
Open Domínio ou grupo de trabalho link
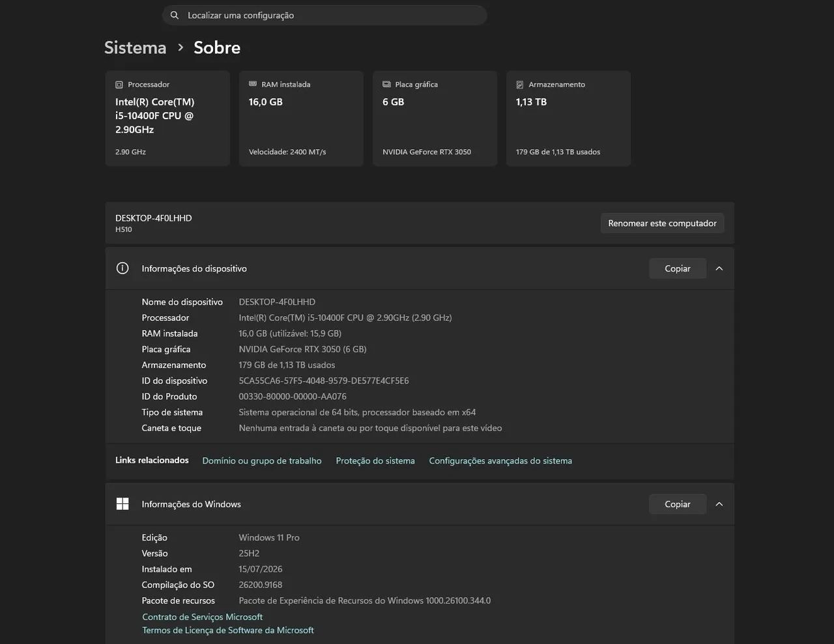pos(262,460)
